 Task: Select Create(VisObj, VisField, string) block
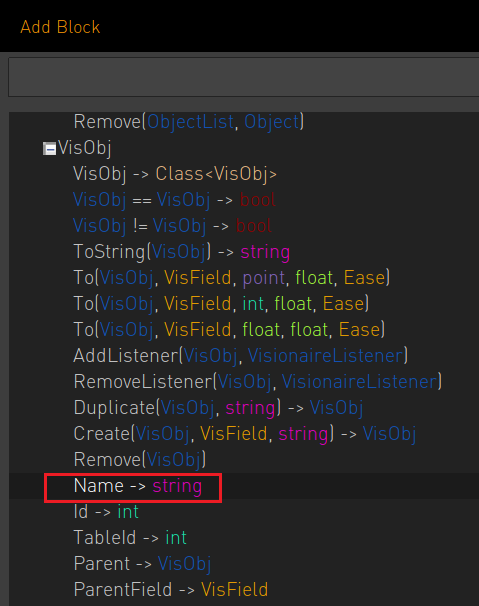pyautogui.click(x=245, y=434)
